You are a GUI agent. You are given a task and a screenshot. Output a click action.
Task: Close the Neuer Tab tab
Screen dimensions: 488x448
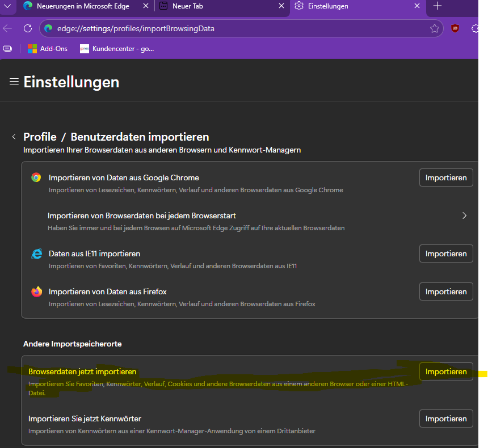coord(281,6)
